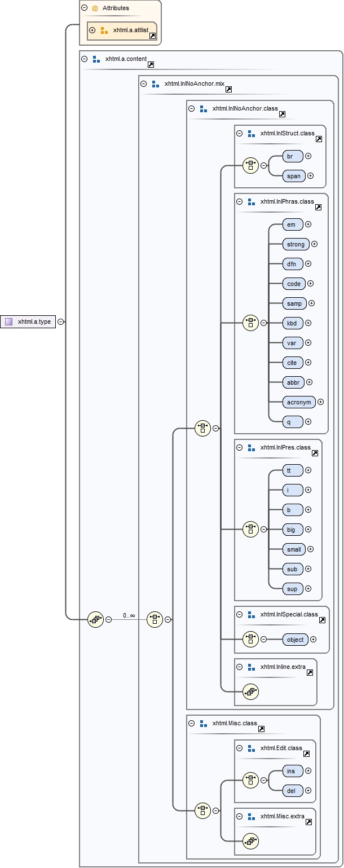This screenshot has width=344, height=868.
Task: Expand the object element
Action: (x=314, y=640)
